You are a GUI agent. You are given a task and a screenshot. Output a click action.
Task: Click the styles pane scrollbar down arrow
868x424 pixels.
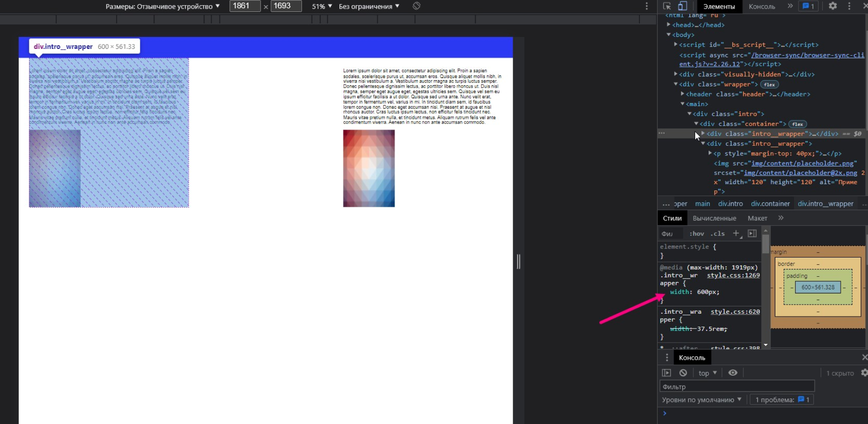(x=766, y=345)
